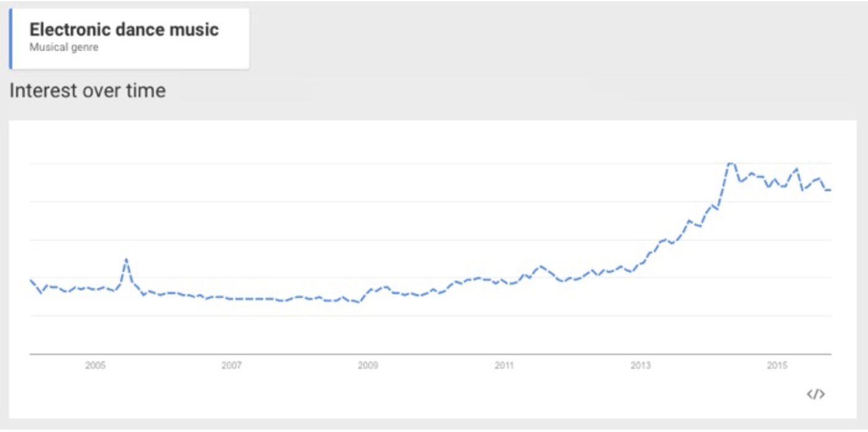Click the blue color bar on the term card
This screenshot has height=432, width=868.
click(x=11, y=38)
